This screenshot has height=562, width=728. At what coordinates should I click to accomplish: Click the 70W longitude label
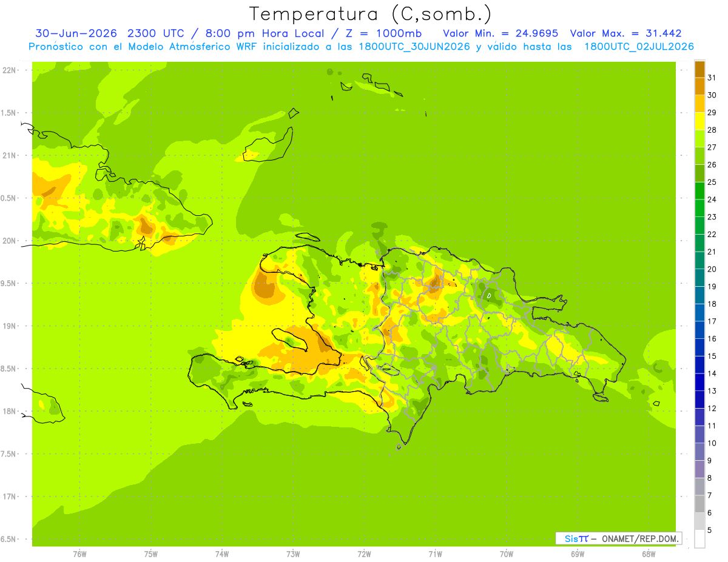click(x=506, y=554)
